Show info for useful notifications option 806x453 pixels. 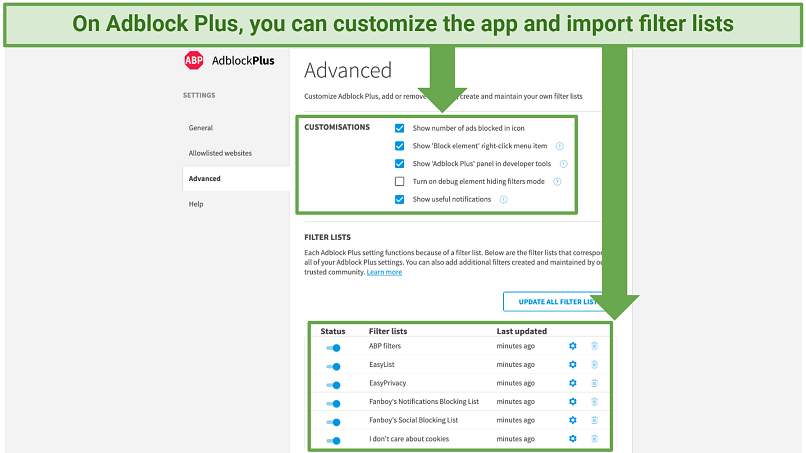point(504,200)
